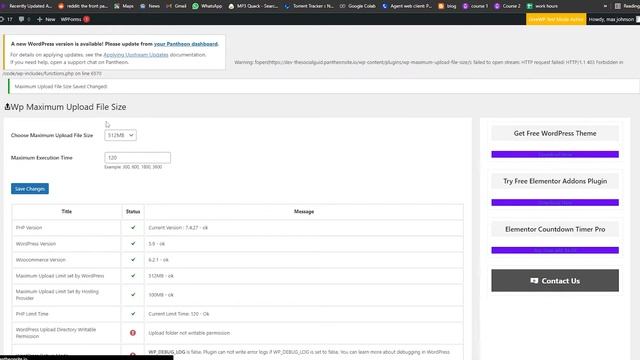
Task: Click the Woocommerce Version check mark
Action: point(133,260)
